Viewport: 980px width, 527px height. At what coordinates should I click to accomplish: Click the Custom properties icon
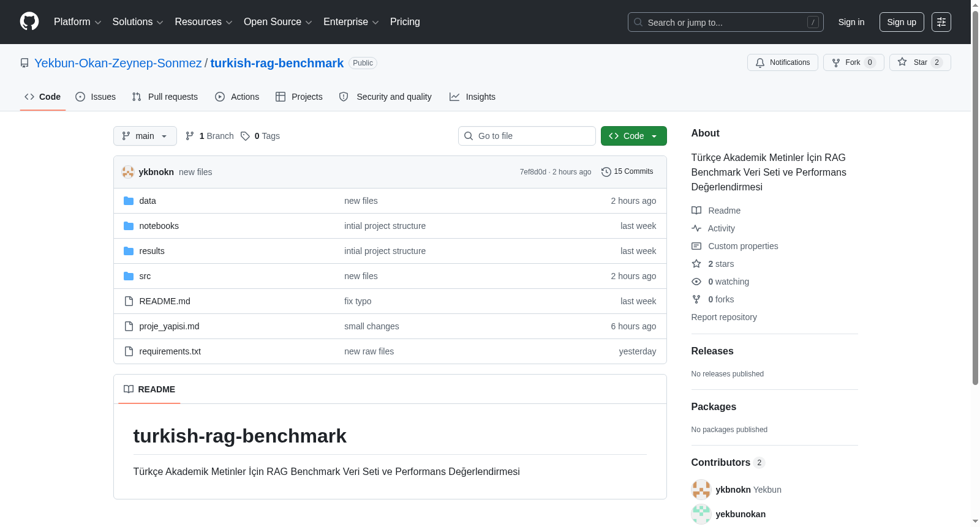pos(696,246)
